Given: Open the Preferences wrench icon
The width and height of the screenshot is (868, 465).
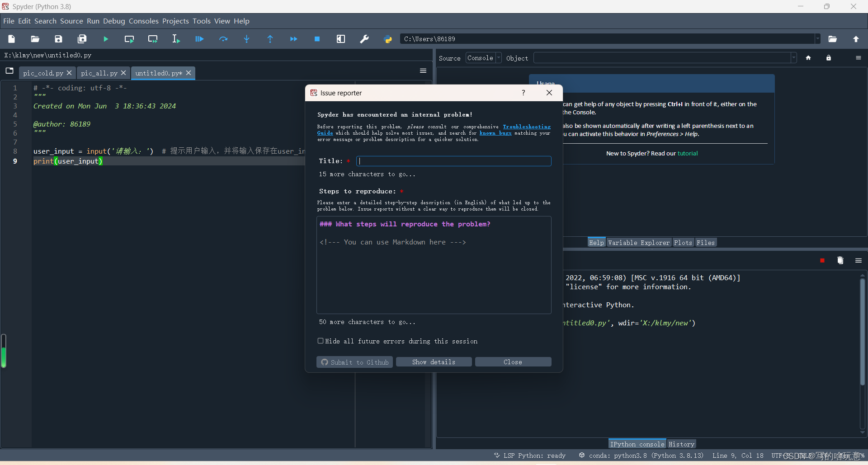Looking at the screenshot, I should (x=364, y=39).
